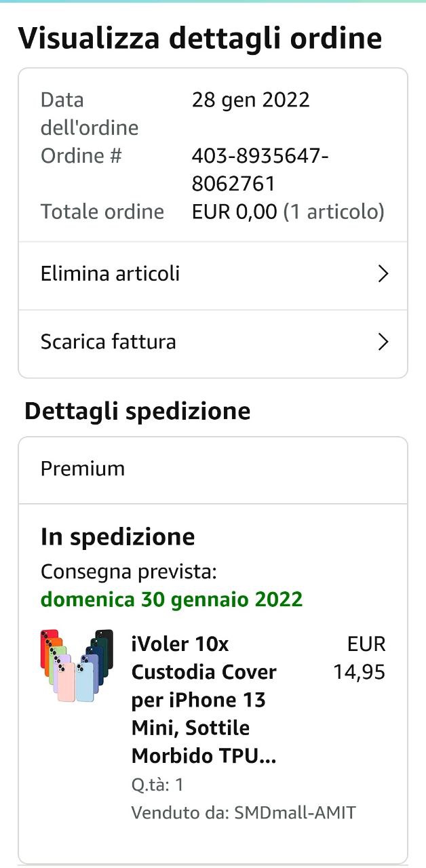The height and width of the screenshot is (868, 426).
Task: Click the order number 403-8935647-8062761
Action: [x=260, y=170]
